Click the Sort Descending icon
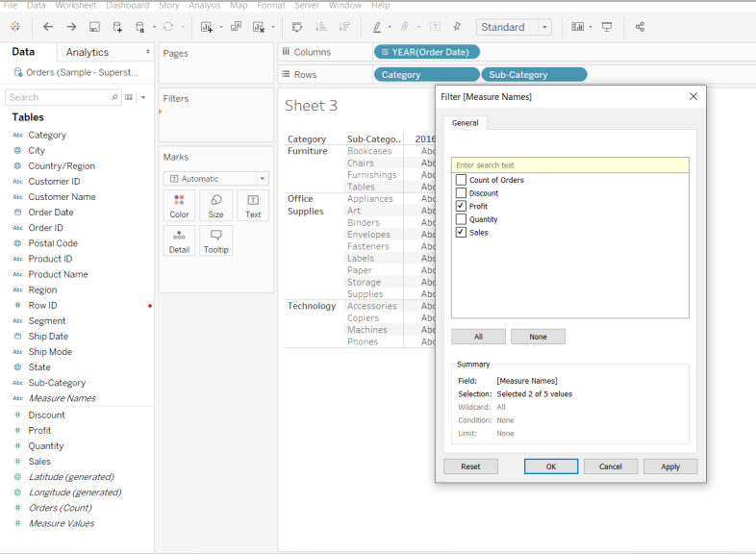This screenshot has width=756, height=554. [344, 27]
